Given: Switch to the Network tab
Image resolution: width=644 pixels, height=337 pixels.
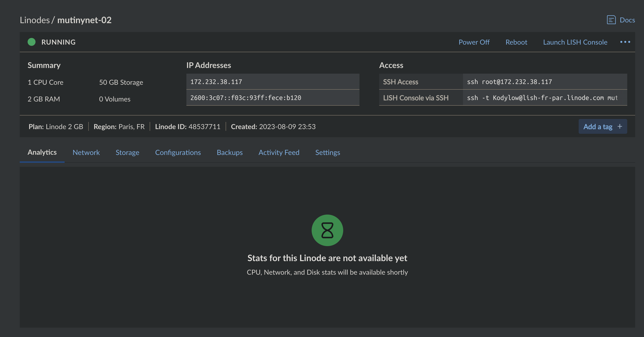Looking at the screenshot, I should tap(86, 152).
